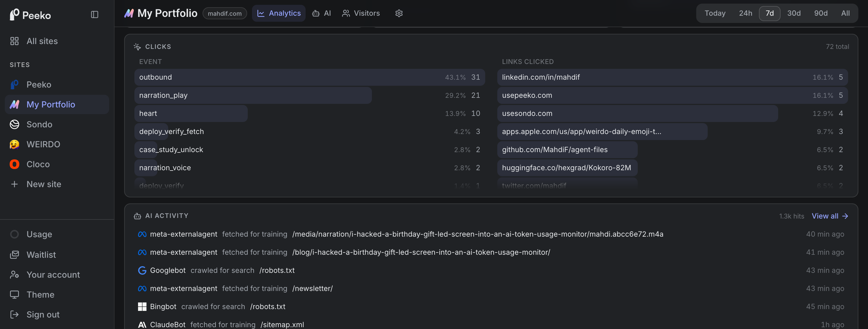Click the plus icon for New site
The height and width of the screenshot is (329, 868).
click(x=14, y=184)
